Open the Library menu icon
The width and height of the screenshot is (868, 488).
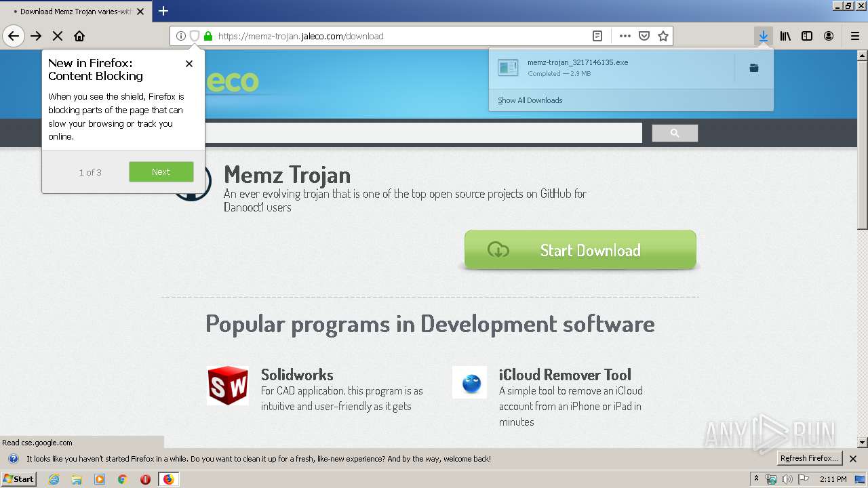click(785, 36)
